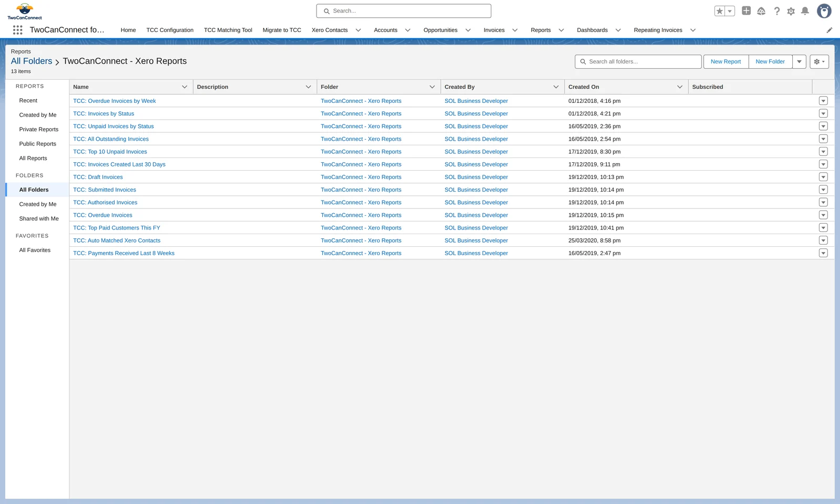Open the Description column menu chevron
Image resolution: width=840 pixels, height=504 pixels.
click(308, 87)
